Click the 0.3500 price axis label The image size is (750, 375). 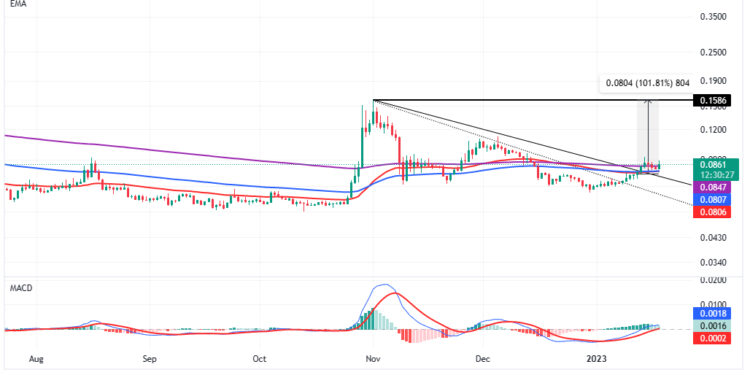pyautogui.click(x=713, y=17)
